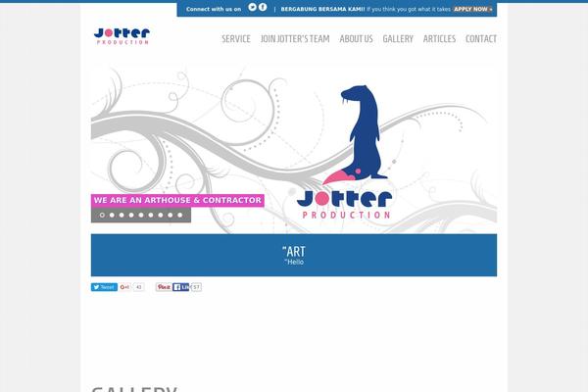Click the Google +1 count 41
The height and width of the screenshot is (392, 588).
(138, 287)
